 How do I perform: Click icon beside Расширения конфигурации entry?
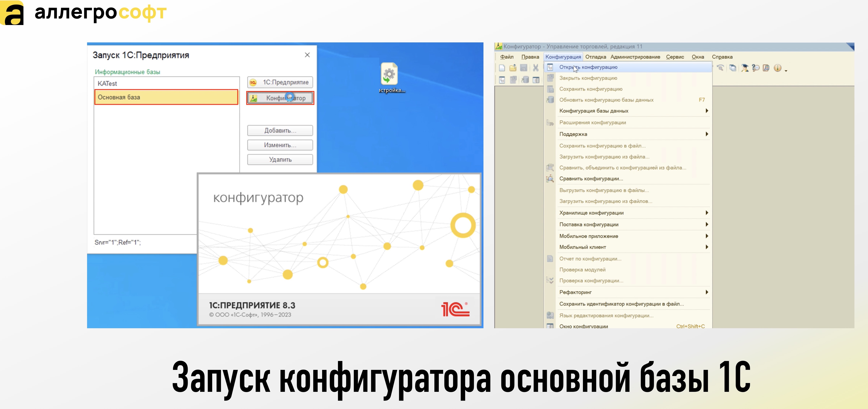[550, 123]
